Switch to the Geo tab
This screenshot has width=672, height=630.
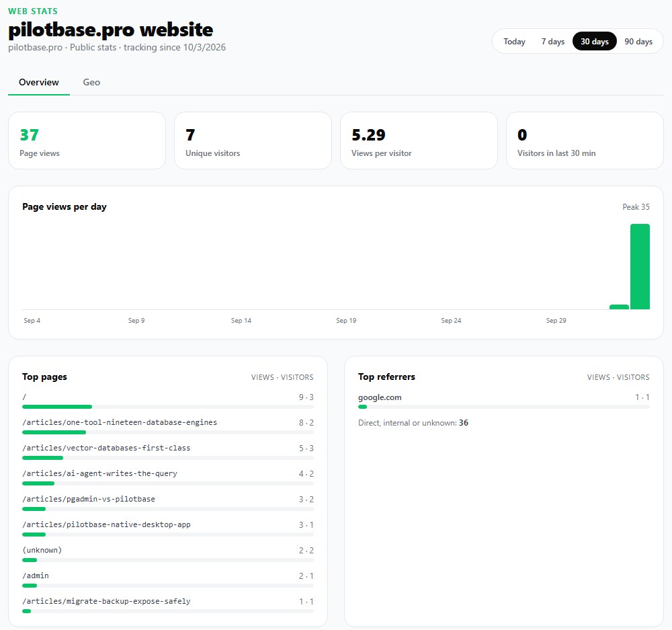tap(91, 82)
